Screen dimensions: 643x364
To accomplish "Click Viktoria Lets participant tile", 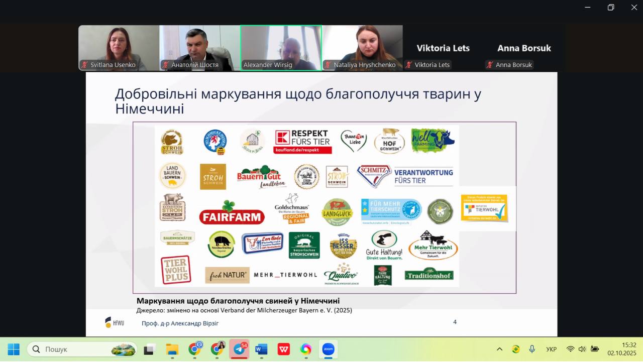I will click(x=443, y=49).
